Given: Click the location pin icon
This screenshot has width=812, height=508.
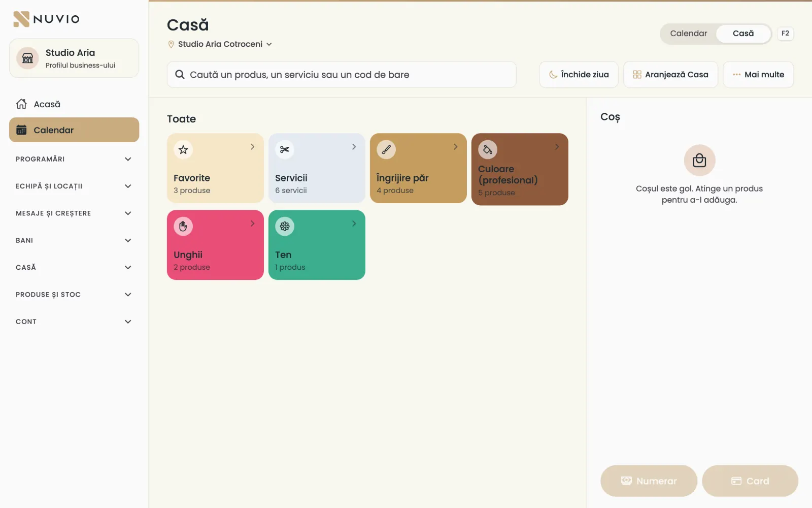Looking at the screenshot, I should (x=171, y=44).
